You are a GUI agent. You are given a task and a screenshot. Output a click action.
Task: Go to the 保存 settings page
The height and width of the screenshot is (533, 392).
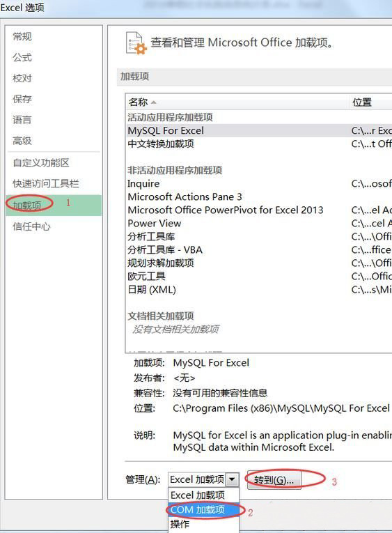(x=54, y=99)
